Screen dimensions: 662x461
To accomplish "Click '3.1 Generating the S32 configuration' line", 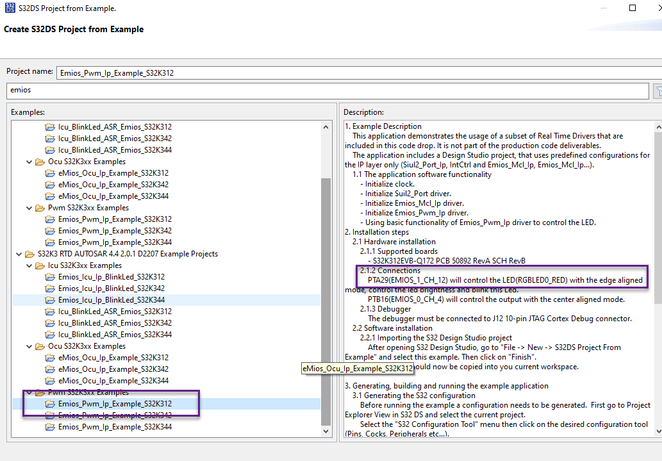I will [414, 396].
